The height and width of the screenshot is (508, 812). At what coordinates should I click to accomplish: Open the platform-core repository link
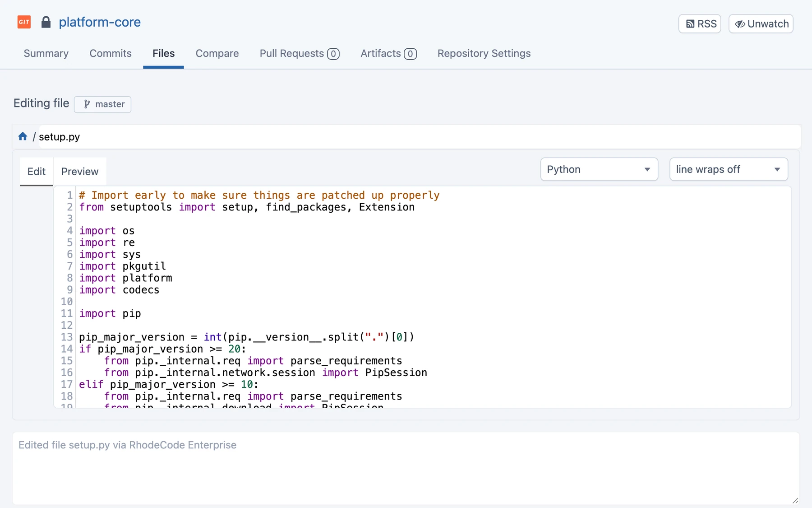[100, 22]
